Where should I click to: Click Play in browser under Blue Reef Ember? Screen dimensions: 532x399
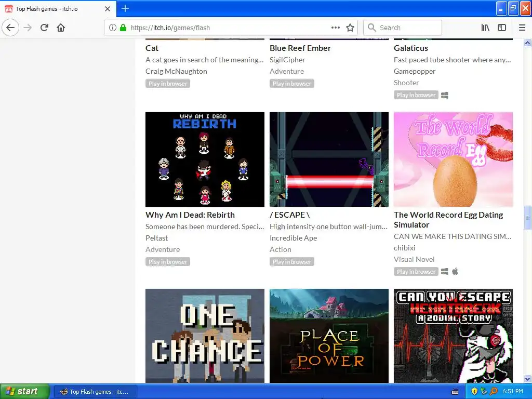pos(292,84)
